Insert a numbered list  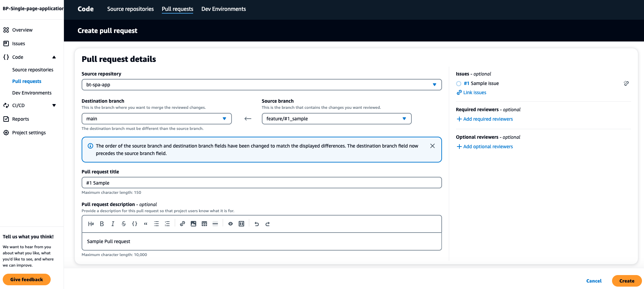click(167, 224)
